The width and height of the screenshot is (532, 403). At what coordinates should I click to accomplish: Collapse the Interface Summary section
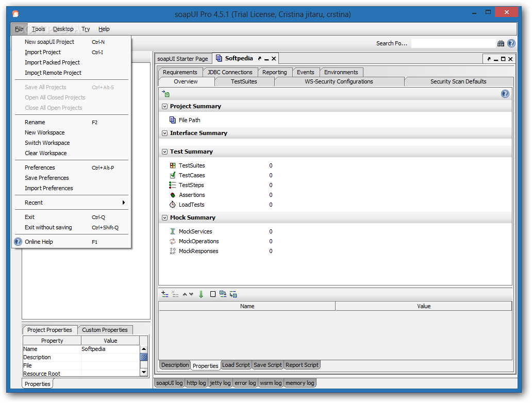coord(164,133)
